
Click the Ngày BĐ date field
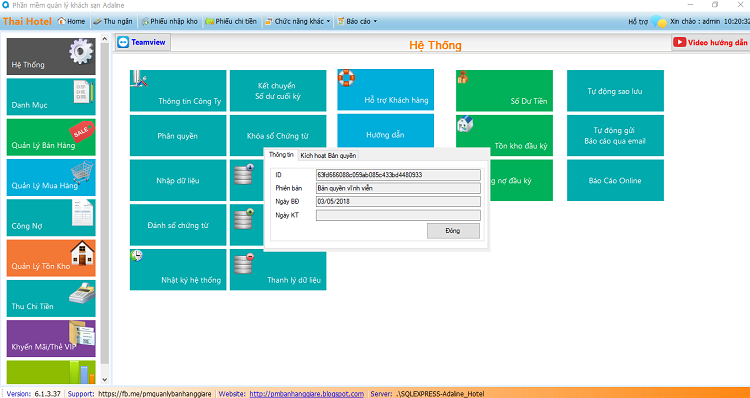398,202
